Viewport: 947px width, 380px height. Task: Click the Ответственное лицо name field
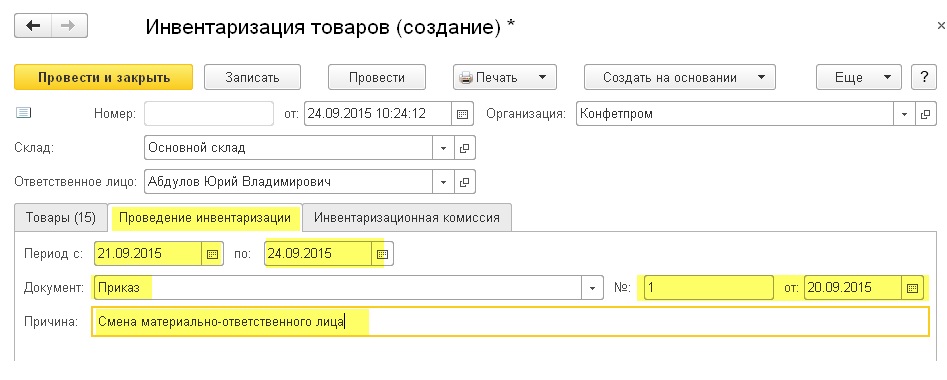click(x=289, y=182)
